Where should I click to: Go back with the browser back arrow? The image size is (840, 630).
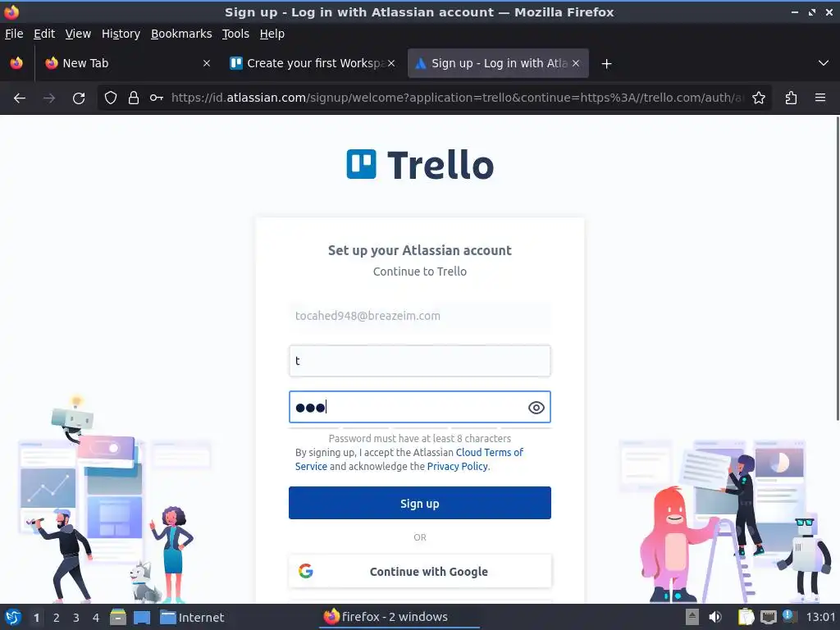tap(20, 98)
